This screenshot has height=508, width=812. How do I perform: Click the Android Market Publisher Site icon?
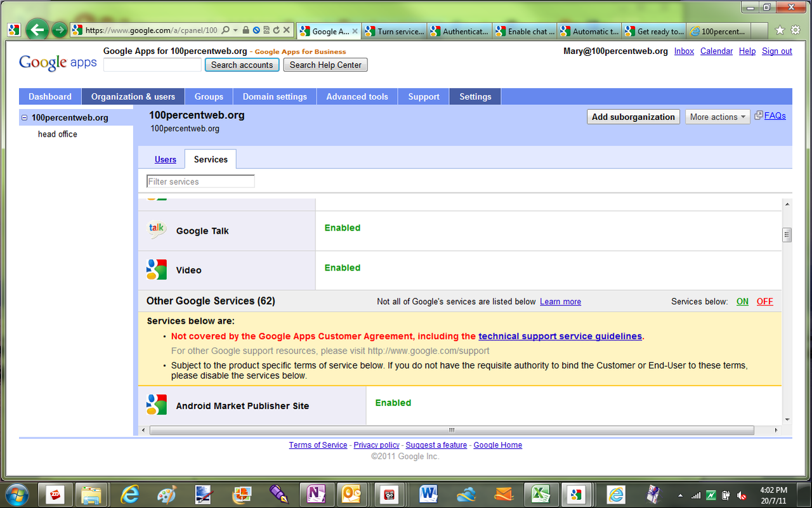point(157,404)
